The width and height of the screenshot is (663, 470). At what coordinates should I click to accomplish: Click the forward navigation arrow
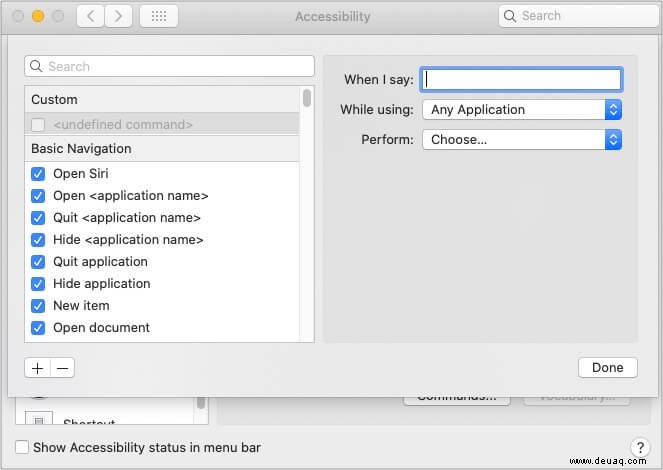coord(118,16)
